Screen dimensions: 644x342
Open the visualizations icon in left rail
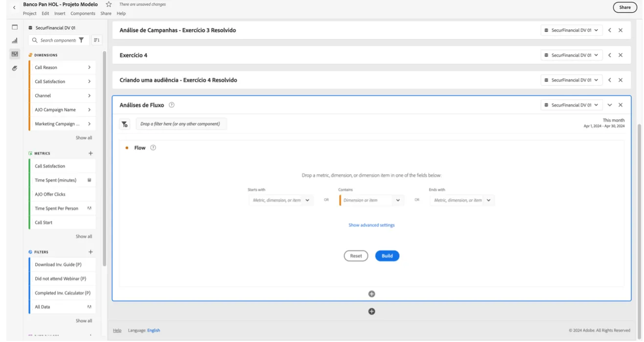[15, 41]
